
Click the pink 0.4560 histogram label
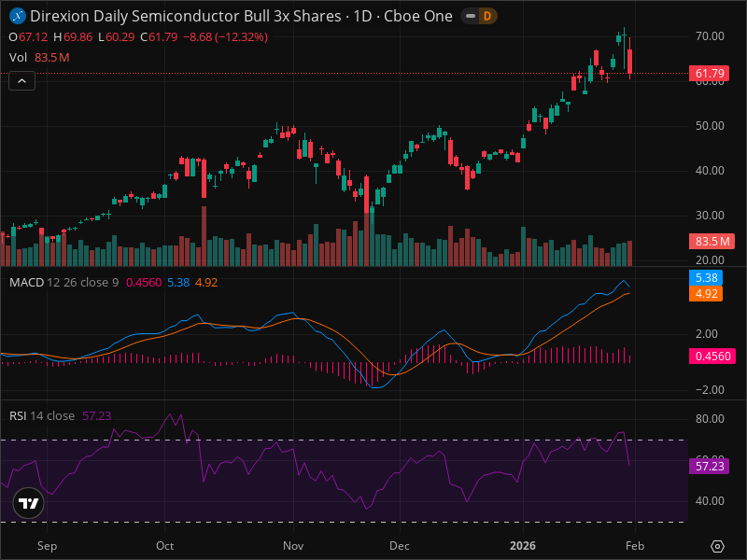tap(712, 357)
